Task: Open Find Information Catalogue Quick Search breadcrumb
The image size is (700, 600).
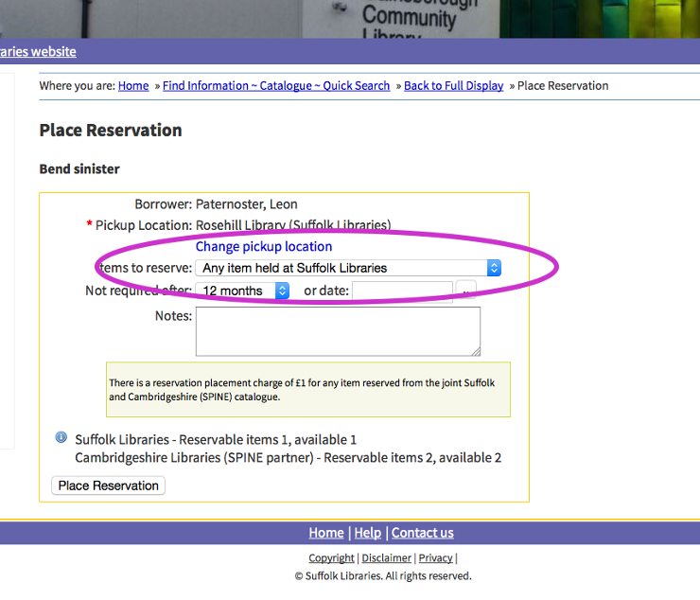Action: [x=276, y=86]
